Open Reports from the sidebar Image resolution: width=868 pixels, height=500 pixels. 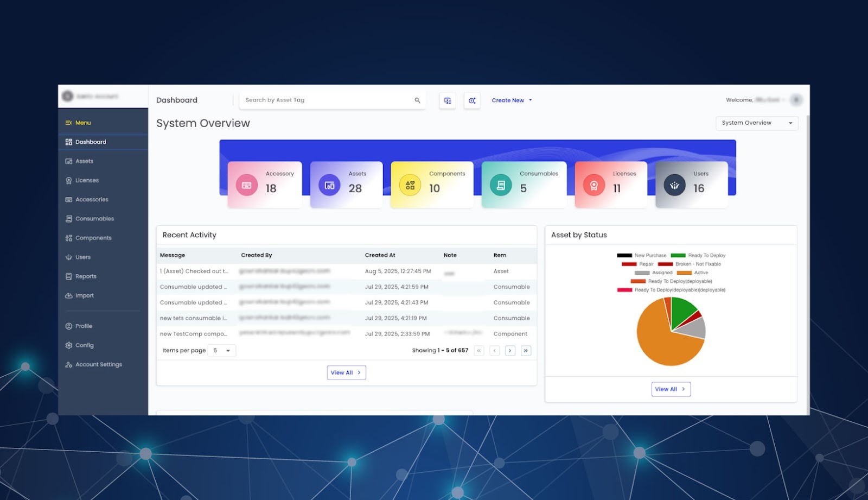point(86,276)
